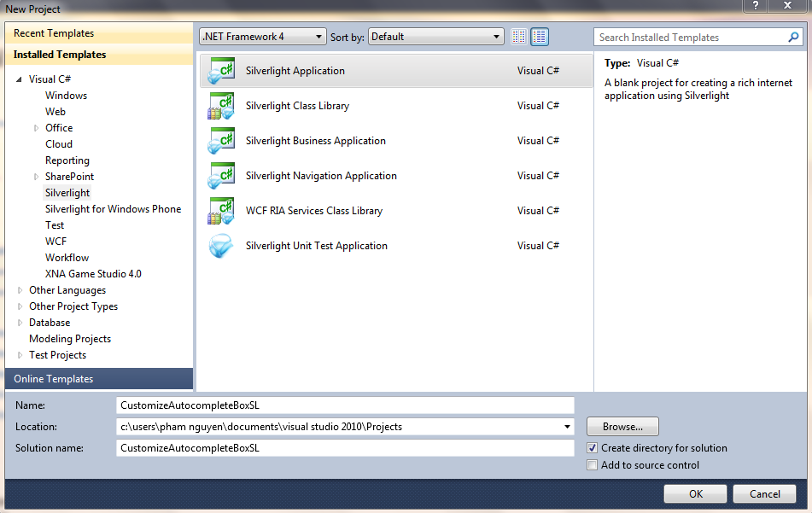Click the project Name text field
Viewport: 812px width, 513px height.
(x=345, y=405)
